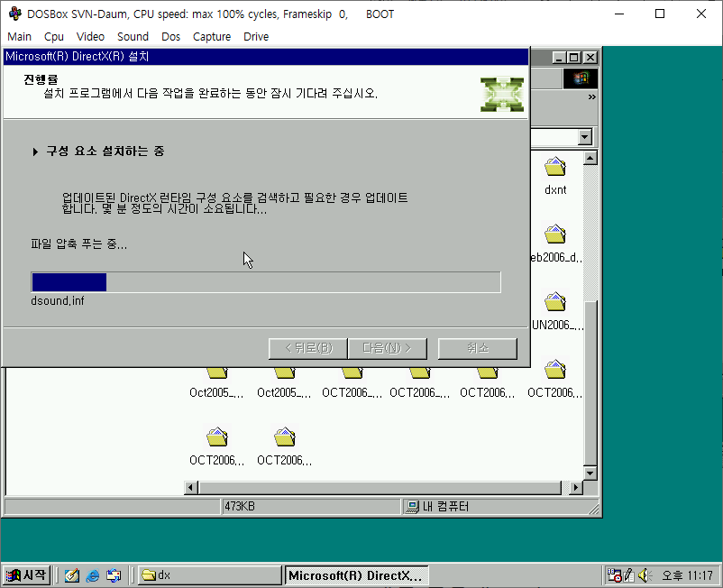723x588 pixels.
Task: Click the dsound.inf file name text
Action: (x=58, y=301)
